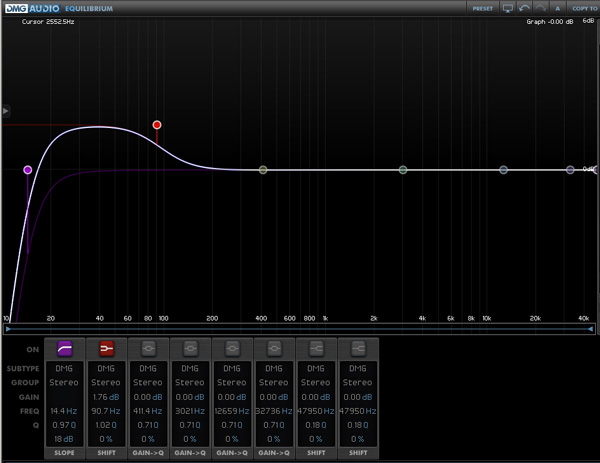This screenshot has height=463, width=600.
Task: Enable band 8 shelf filter icon
Action: click(358, 349)
